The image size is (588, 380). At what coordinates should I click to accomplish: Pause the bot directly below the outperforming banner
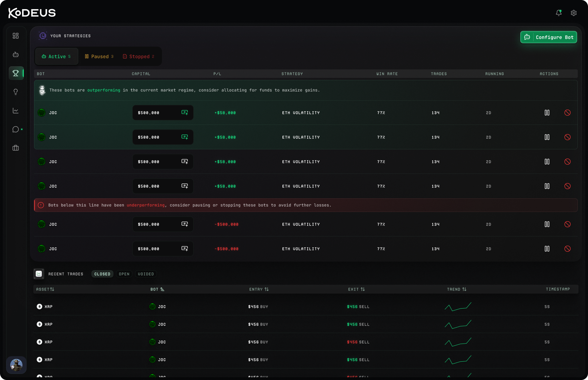point(547,113)
